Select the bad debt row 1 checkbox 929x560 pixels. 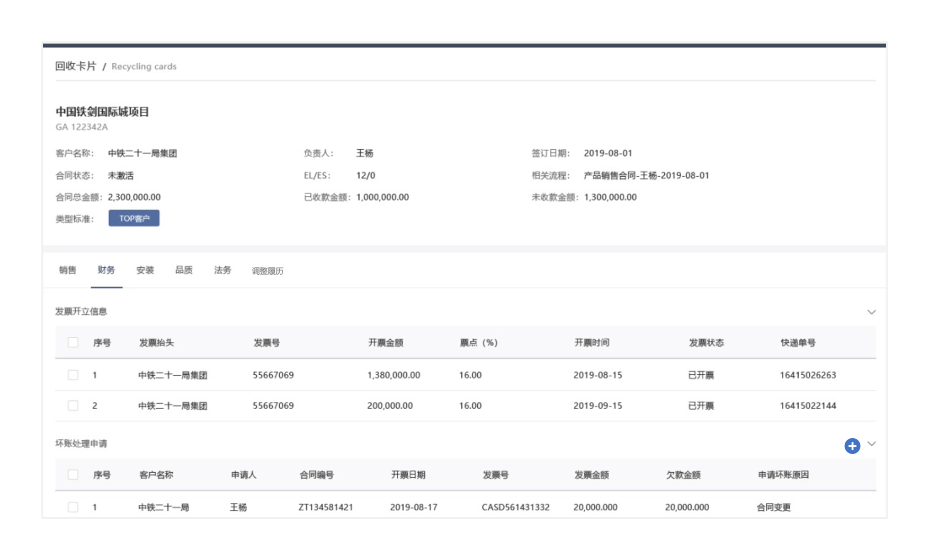coord(73,507)
